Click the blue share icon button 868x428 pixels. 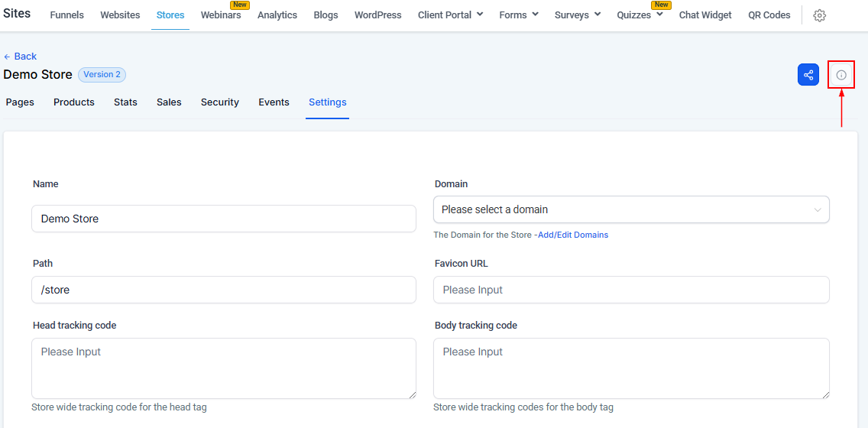coord(808,75)
